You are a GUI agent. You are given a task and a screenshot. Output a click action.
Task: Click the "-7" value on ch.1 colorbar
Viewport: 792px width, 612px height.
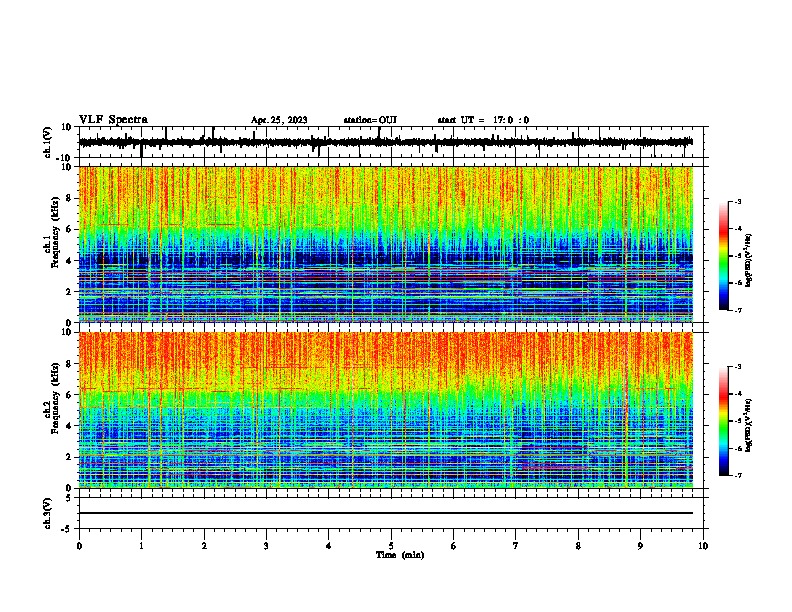pos(737,310)
